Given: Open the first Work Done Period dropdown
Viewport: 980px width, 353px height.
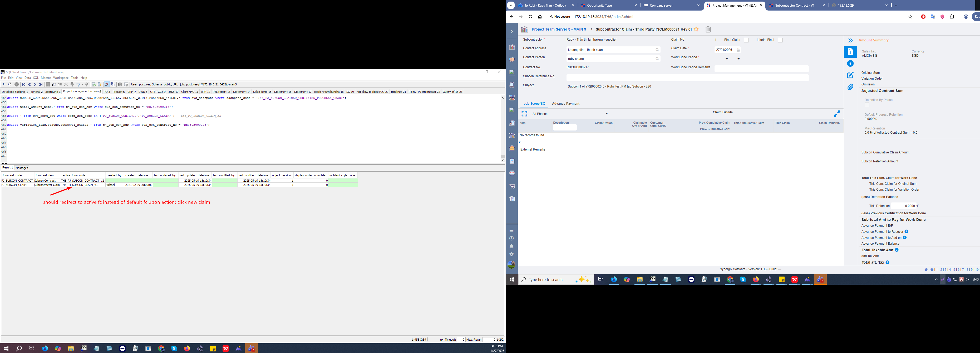Looking at the screenshot, I should click(x=727, y=59).
